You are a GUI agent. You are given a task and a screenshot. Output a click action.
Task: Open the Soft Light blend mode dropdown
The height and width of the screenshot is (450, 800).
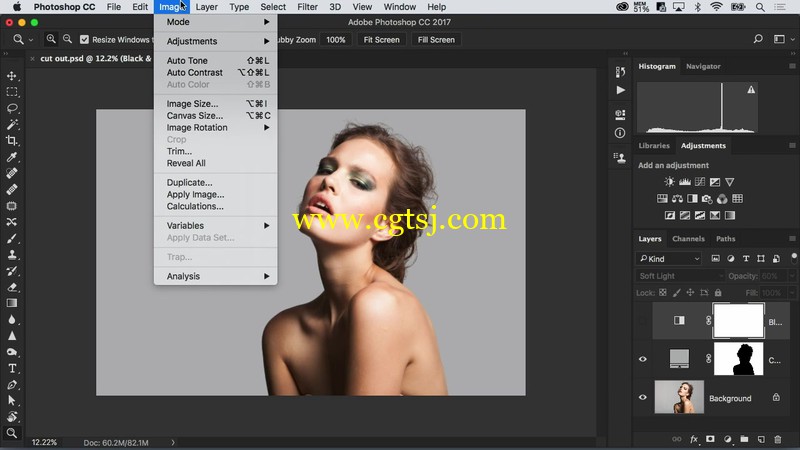[680, 276]
